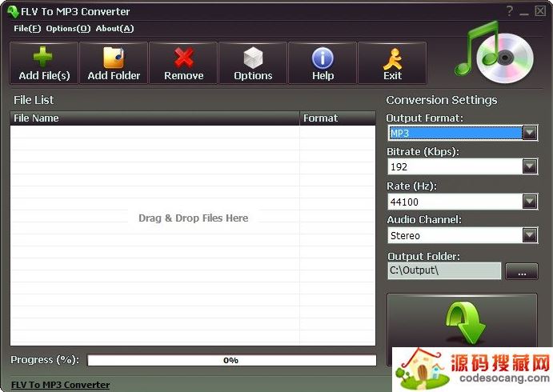Click the Add File(s) toolbar button
553x392 pixels.
pyautogui.click(x=44, y=62)
